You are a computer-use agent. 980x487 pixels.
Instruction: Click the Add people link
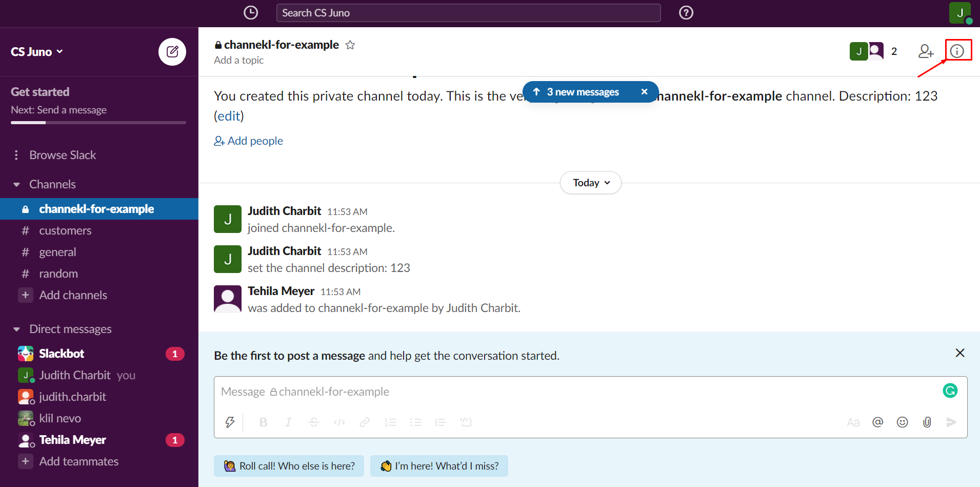coord(248,141)
